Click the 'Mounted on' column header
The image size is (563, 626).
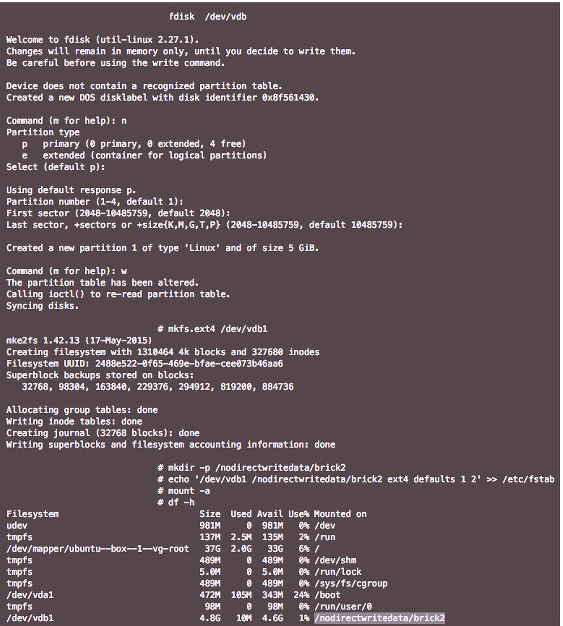tap(340, 514)
